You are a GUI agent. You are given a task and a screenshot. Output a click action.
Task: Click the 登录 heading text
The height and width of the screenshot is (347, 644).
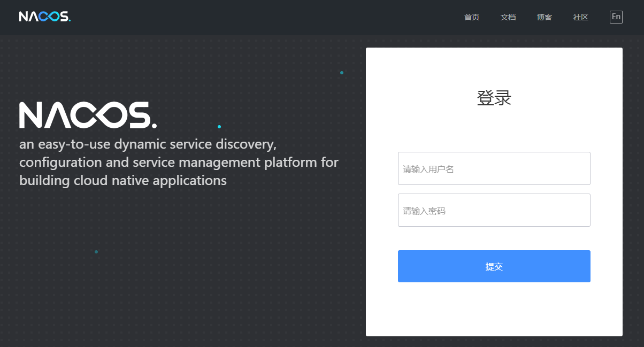point(494,98)
